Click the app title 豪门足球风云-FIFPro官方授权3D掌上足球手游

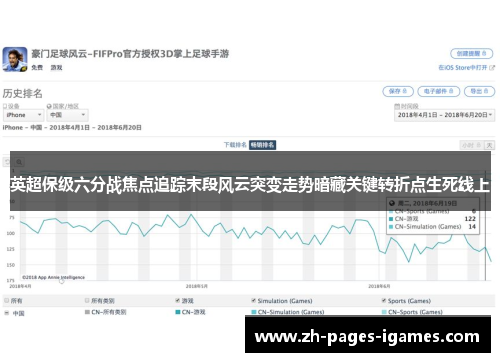130,54
